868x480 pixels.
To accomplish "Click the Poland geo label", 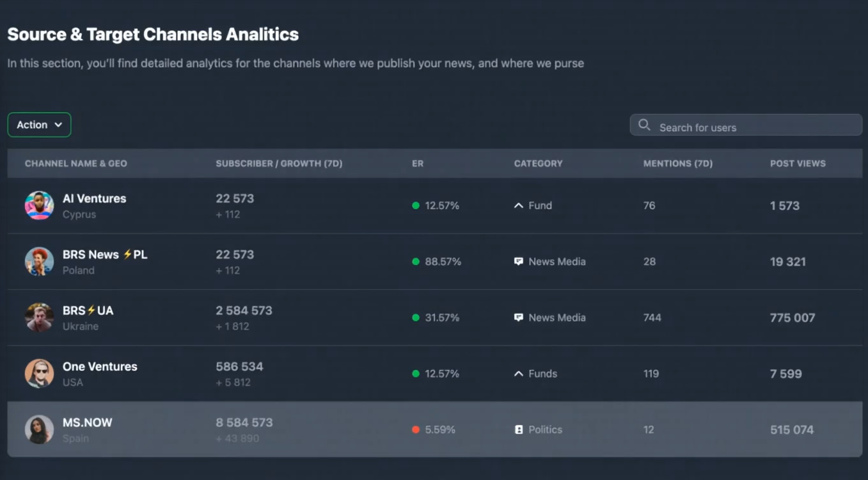I will [x=79, y=270].
